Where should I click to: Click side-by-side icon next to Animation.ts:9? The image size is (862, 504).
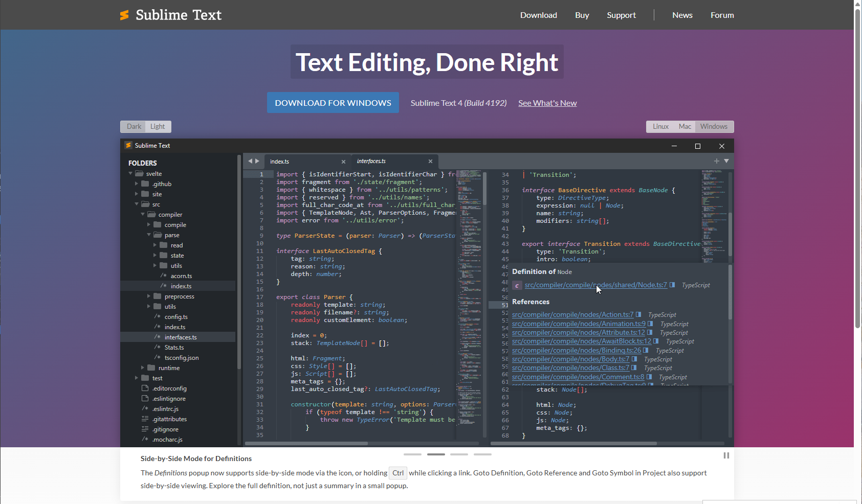(x=650, y=324)
